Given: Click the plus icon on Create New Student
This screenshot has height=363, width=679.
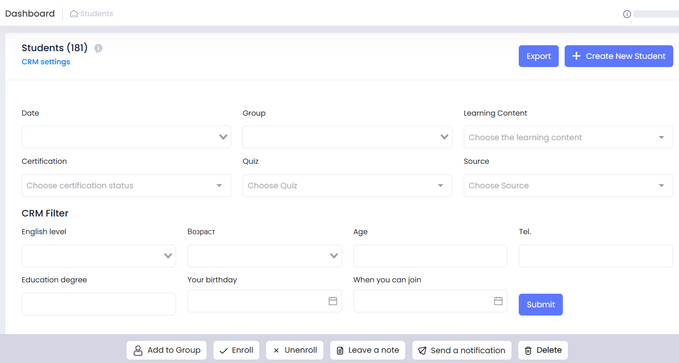Looking at the screenshot, I should pos(576,56).
